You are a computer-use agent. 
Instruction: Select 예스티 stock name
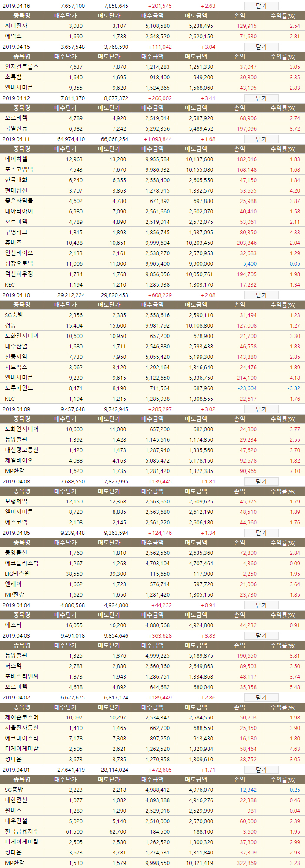(x=13, y=625)
